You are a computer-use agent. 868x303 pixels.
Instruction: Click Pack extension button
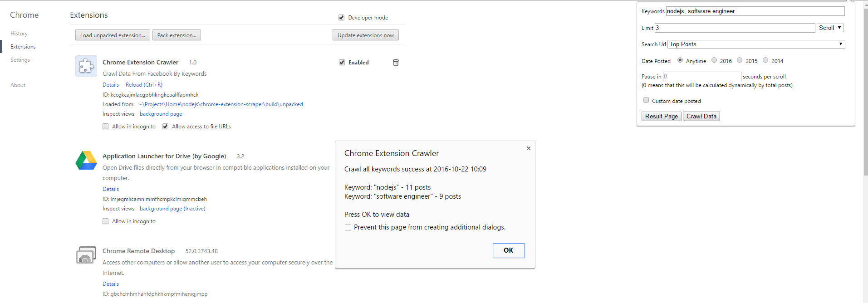(x=177, y=35)
